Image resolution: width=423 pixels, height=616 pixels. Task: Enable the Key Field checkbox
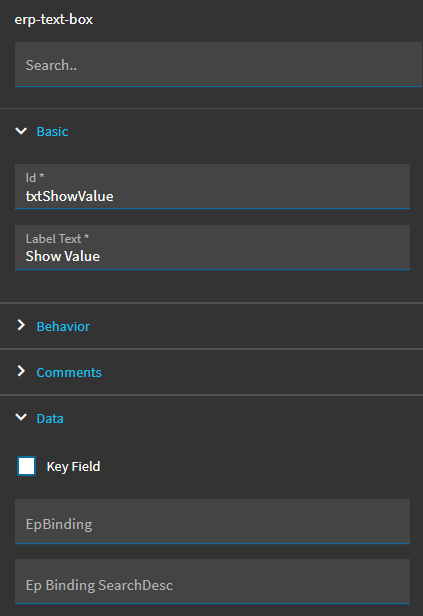point(26,466)
